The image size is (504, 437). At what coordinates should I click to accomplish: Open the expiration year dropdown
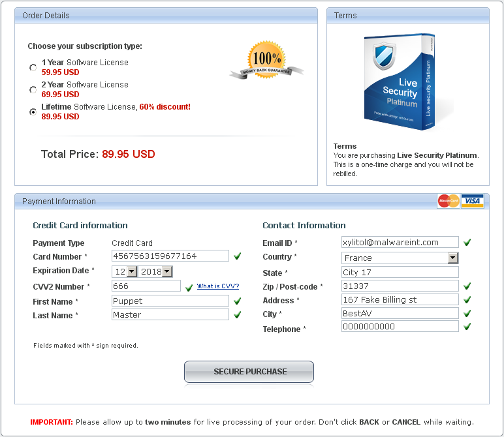tap(155, 271)
